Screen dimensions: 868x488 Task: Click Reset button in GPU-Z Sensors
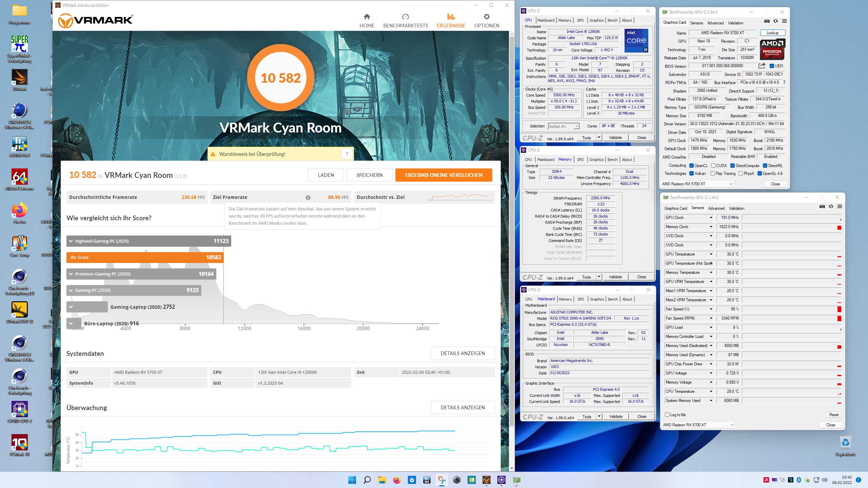tap(834, 414)
